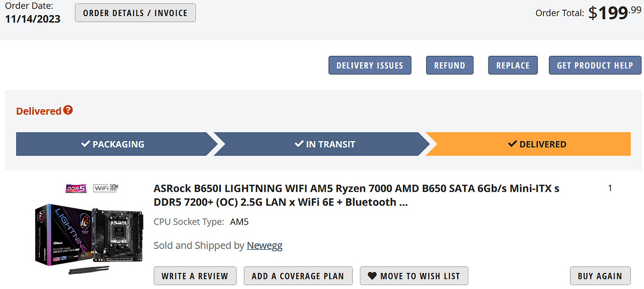644x289 pixels.
Task: Open Order Details / Invoice
Action: [x=135, y=13]
